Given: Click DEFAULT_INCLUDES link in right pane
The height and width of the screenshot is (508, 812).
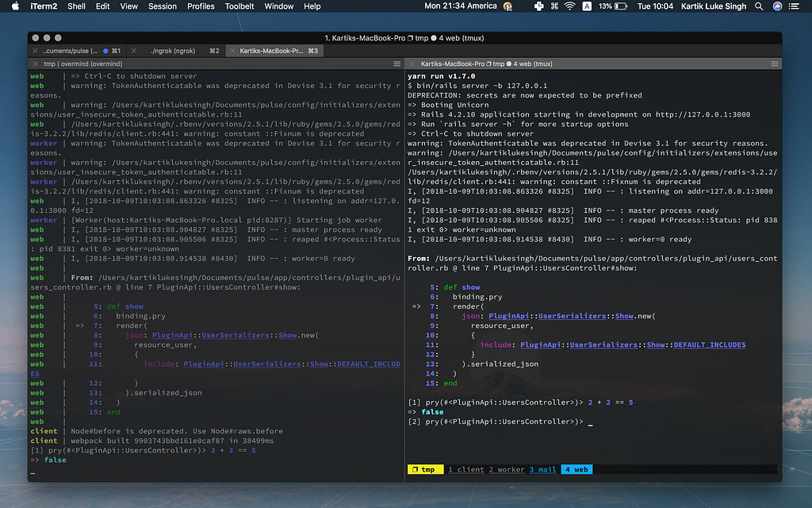Looking at the screenshot, I should (x=710, y=344).
